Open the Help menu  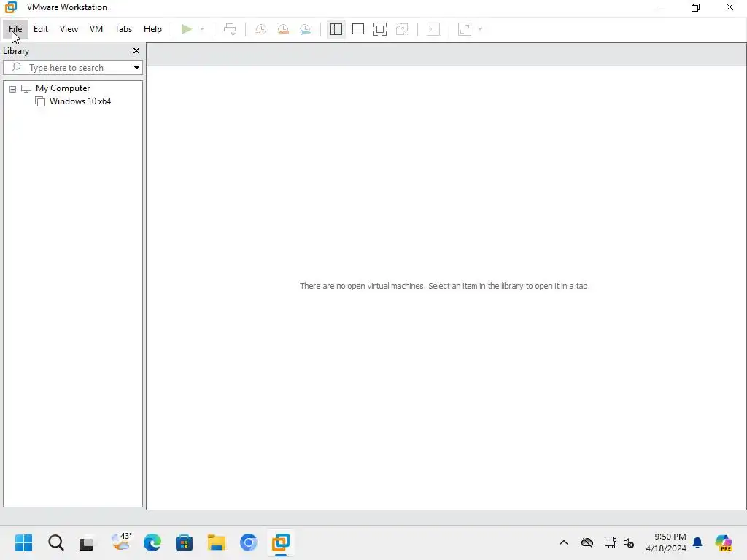[152, 29]
